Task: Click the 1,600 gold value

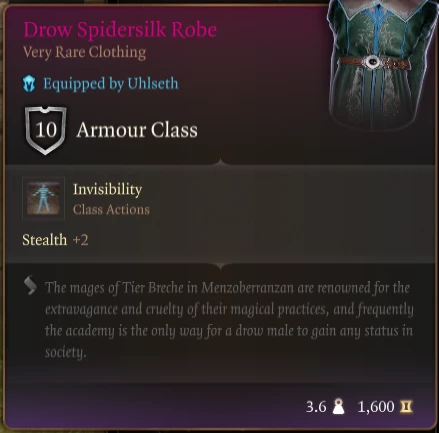Action: (x=376, y=407)
